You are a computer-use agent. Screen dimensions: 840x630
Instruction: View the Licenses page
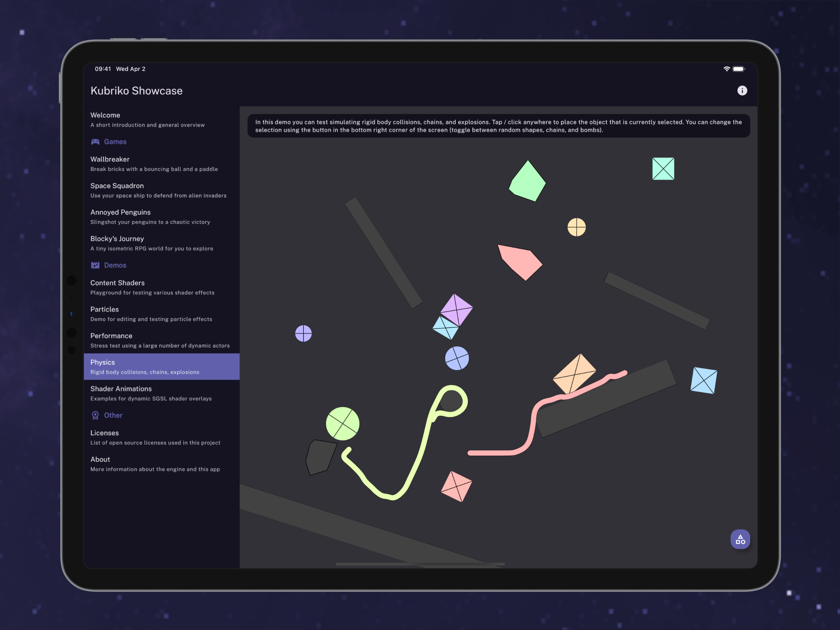click(x=161, y=437)
